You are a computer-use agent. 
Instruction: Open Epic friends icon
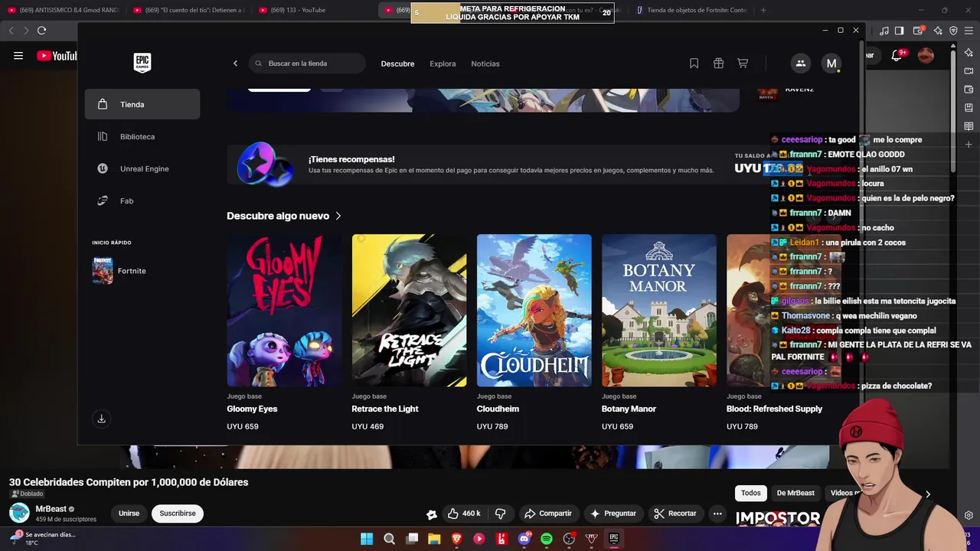(800, 64)
